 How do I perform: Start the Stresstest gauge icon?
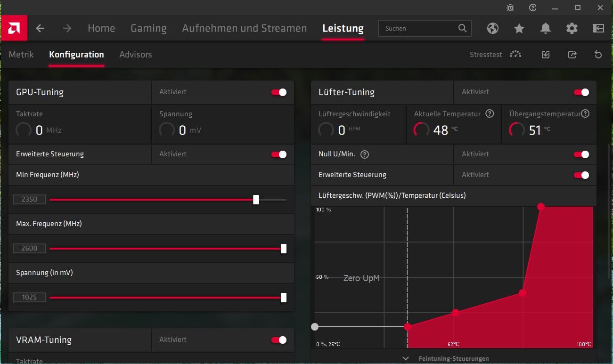pyautogui.click(x=515, y=54)
